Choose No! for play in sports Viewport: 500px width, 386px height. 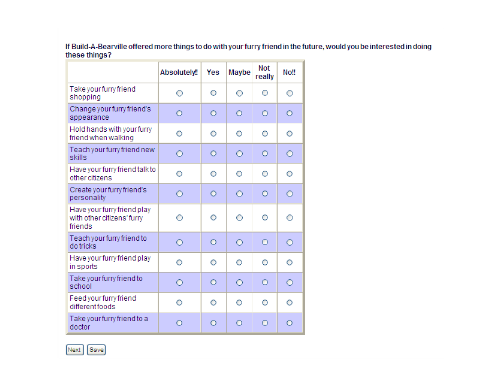point(289,263)
